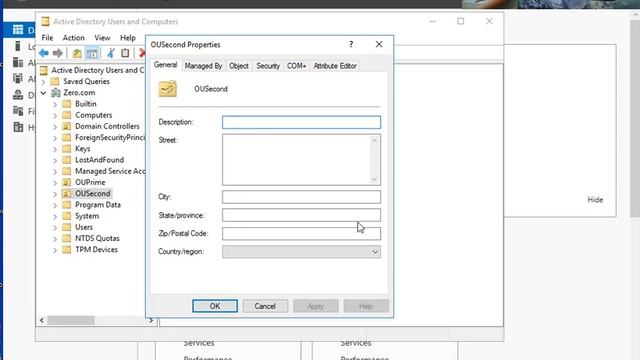Switch to the Attribute Editor tab

click(335, 66)
